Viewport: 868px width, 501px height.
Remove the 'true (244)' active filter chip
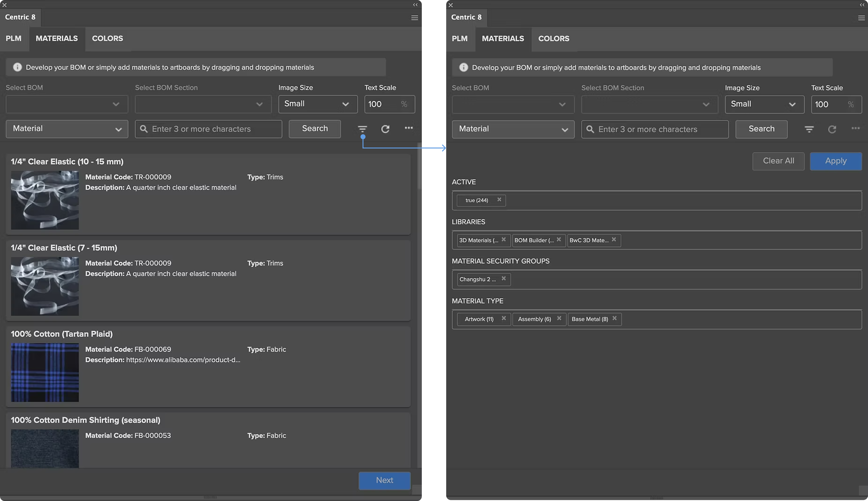pyautogui.click(x=499, y=200)
